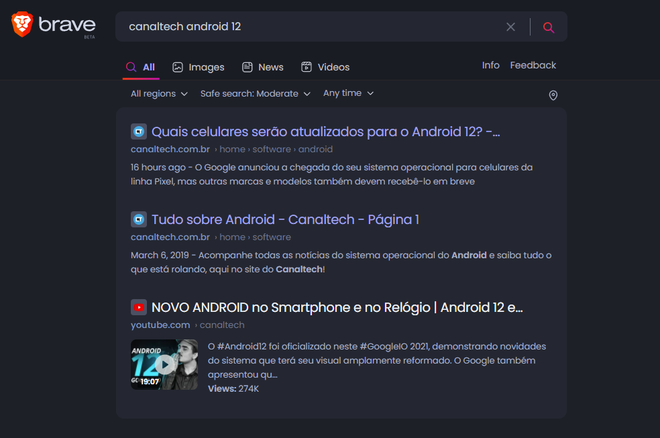Switch to the Images tab

[198, 67]
